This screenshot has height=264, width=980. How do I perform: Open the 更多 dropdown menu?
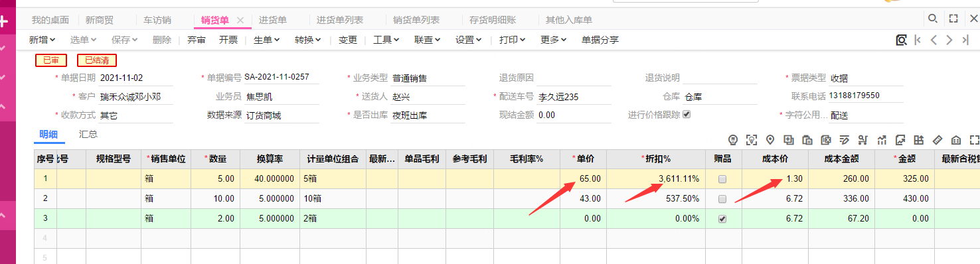pos(554,40)
